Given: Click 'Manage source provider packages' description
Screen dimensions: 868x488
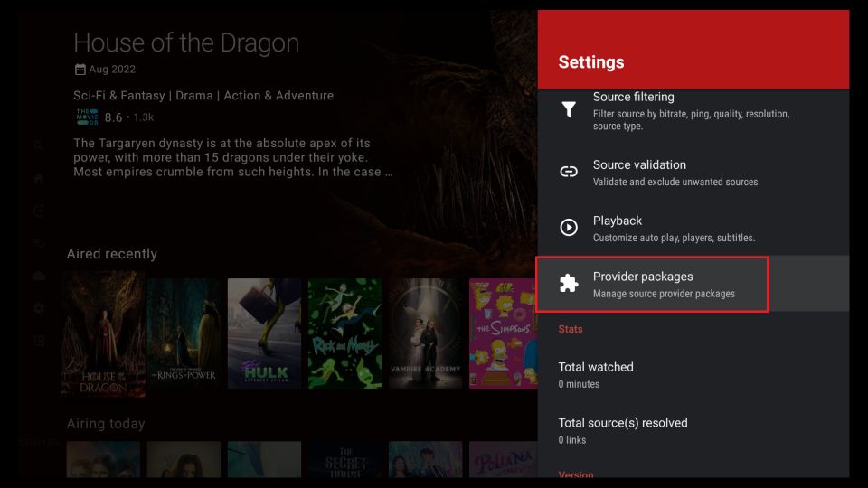Looking at the screenshot, I should [664, 294].
